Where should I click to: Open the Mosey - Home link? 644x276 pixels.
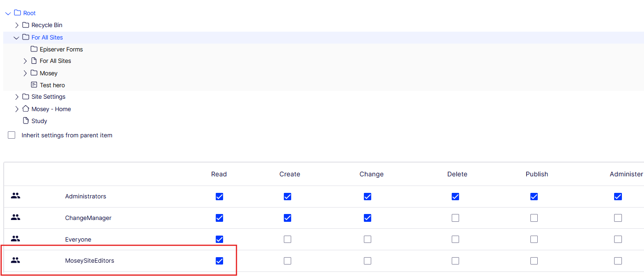click(x=51, y=109)
